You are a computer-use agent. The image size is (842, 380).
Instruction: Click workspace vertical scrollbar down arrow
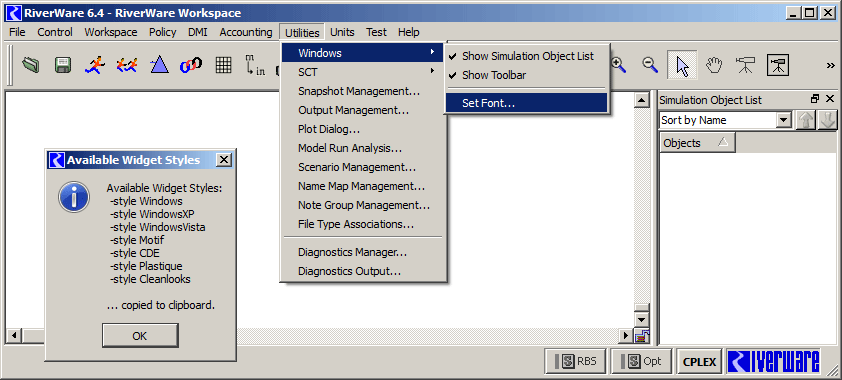pos(642,319)
